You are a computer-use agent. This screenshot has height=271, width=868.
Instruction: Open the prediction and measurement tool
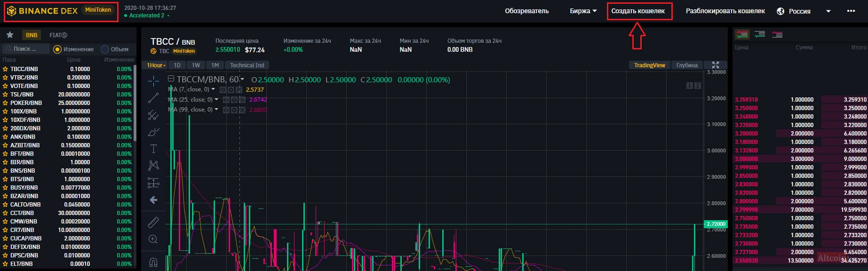(153, 183)
